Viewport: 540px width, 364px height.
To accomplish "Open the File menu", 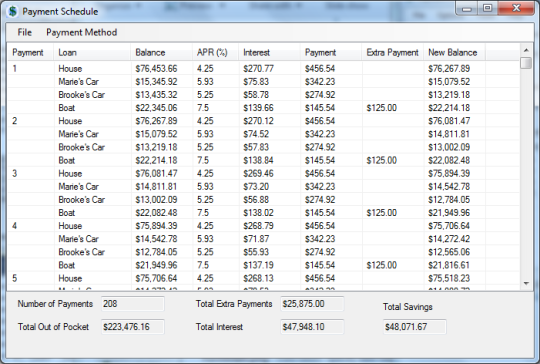I will tap(25, 32).
